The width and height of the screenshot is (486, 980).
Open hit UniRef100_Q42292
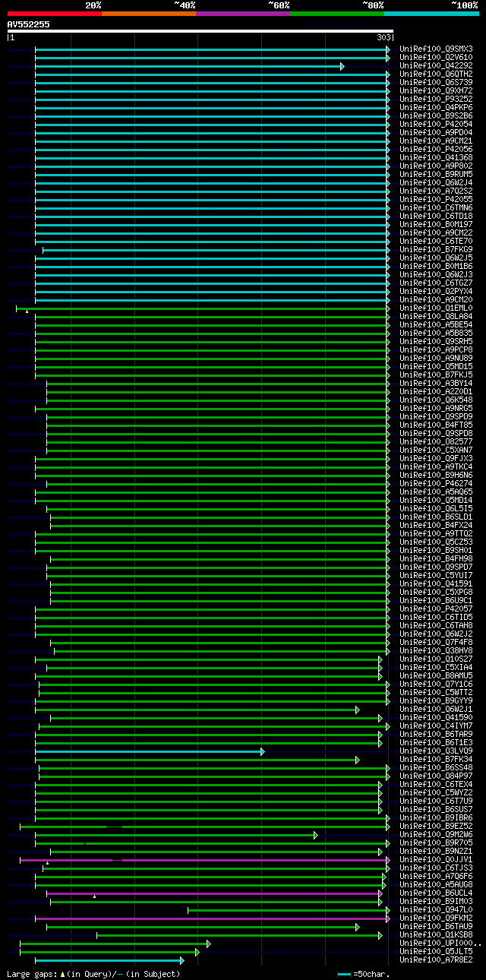pyautogui.click(x=436, y=66)
